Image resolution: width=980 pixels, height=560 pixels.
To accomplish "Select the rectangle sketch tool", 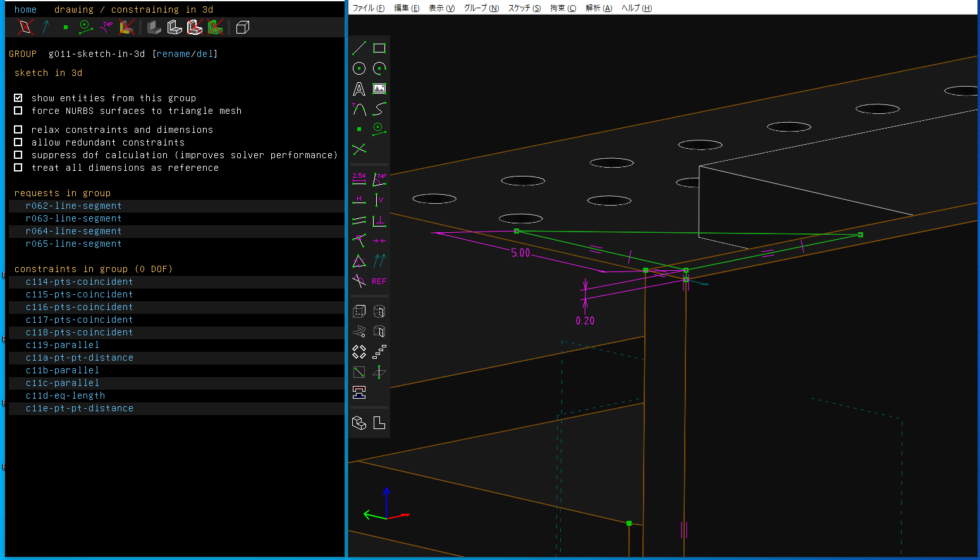I will point(379,48).
